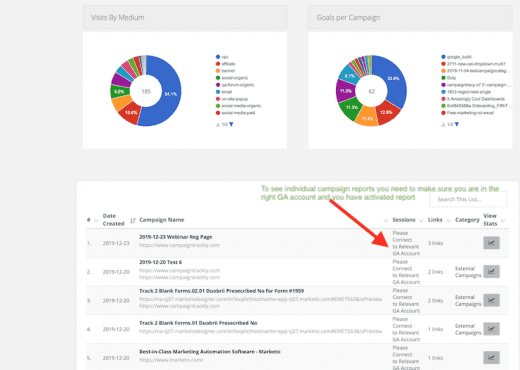
Task: Select cpc legend entry in Visits By Medium
Action: tap(222, 57)
